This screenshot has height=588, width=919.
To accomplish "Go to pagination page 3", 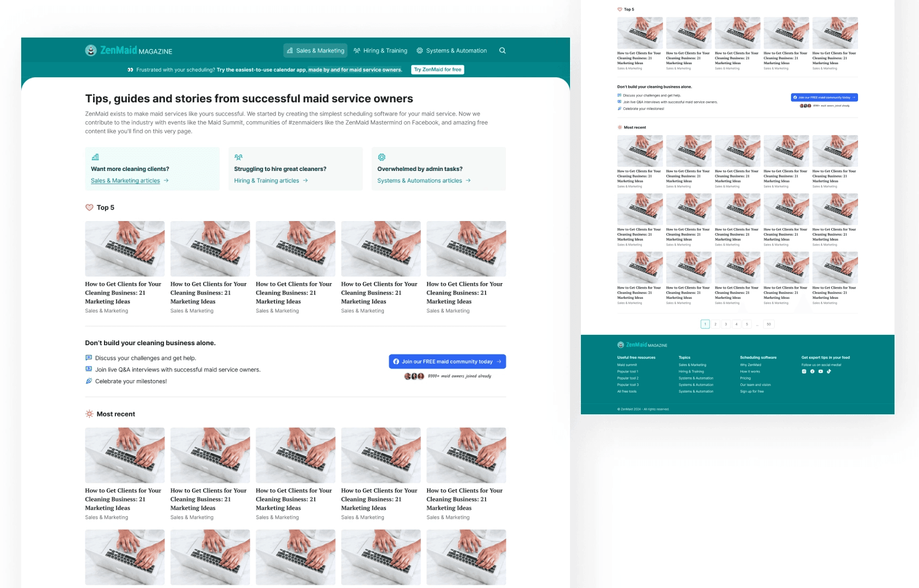I will tap(726, 324).
